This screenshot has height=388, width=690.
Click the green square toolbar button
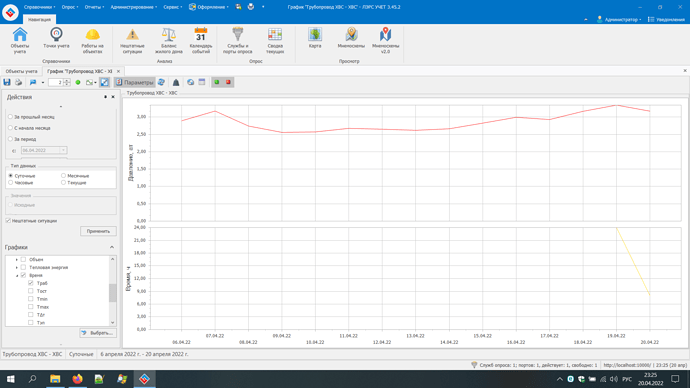(217, 82)
